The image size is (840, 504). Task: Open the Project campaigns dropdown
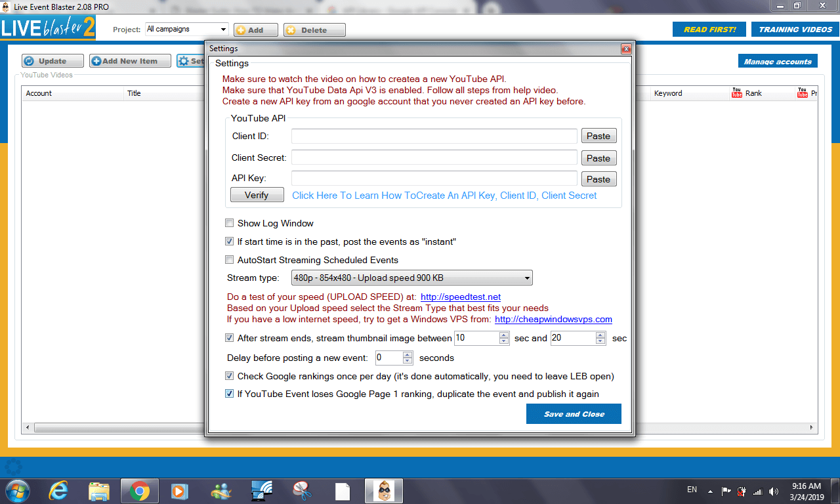pyautogui.click(x=187, y=30)
